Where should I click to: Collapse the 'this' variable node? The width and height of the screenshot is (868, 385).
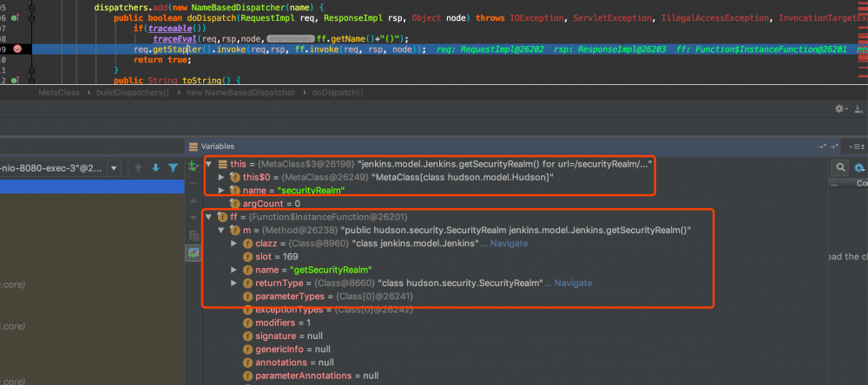click(208, 164)
